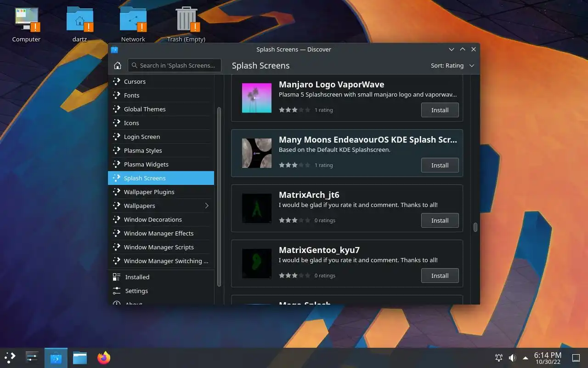The width and height of the screenshot is (588, 368).
Task: Focus the Search in Splash Screens field
Action: (175, 65)
